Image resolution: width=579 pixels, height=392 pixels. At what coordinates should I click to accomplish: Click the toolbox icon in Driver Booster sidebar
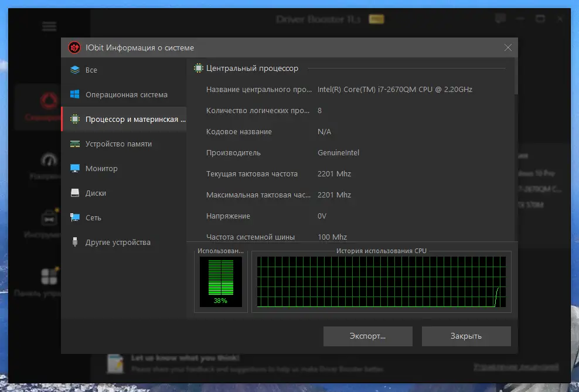click(x=49, y=218)
